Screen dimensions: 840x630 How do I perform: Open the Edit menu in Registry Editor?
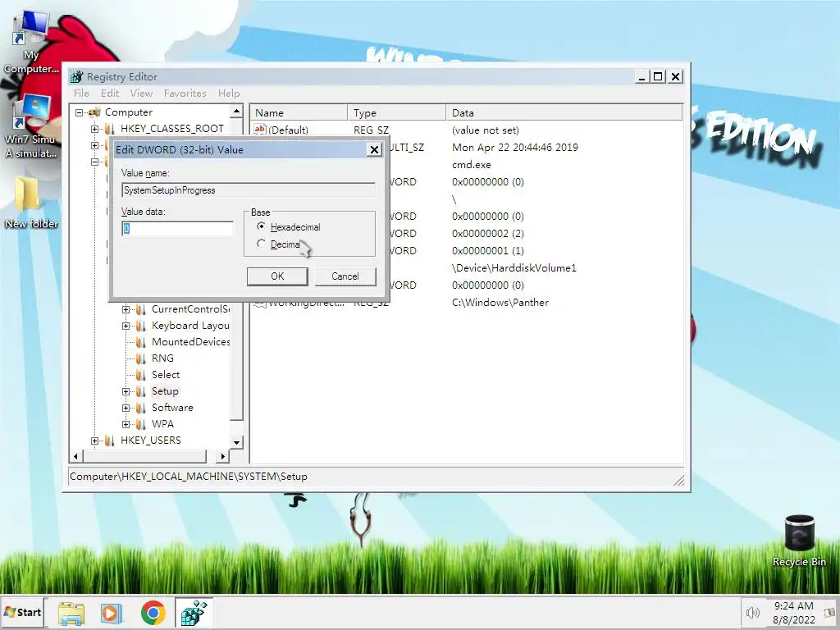click(110, 94)
